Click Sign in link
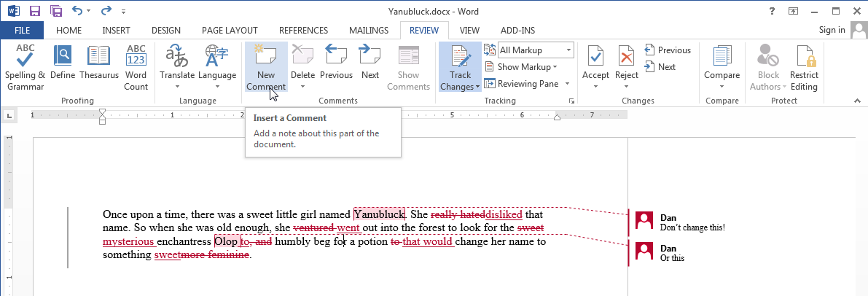Viewport: 868px width, 296px height. pyautogui.click(x=832, y=30)
